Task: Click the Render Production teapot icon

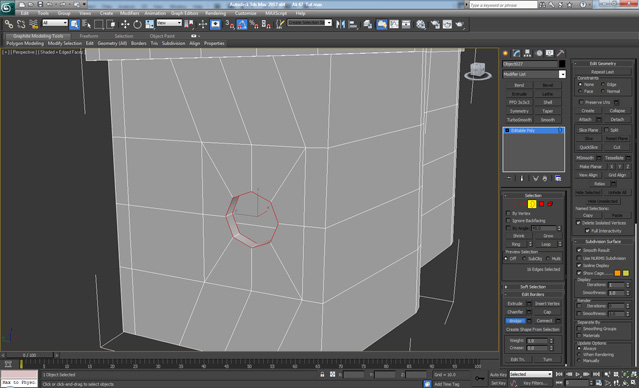Action: [460, 24]
